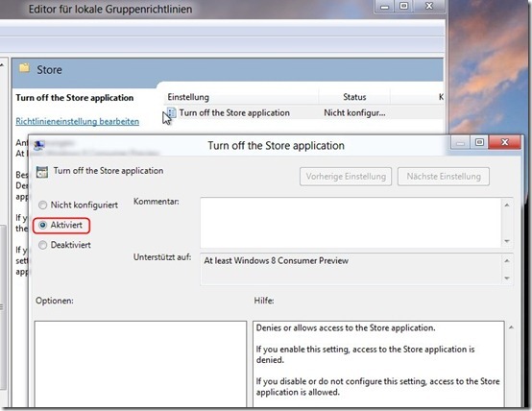Click inside the Kommentar text box
Image resolution: width=532 pixels, height=411 pixels.
click(351, 223)
